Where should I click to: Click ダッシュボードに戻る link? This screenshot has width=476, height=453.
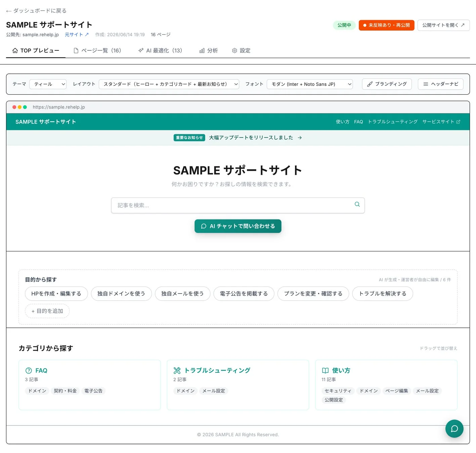[36, 11]
